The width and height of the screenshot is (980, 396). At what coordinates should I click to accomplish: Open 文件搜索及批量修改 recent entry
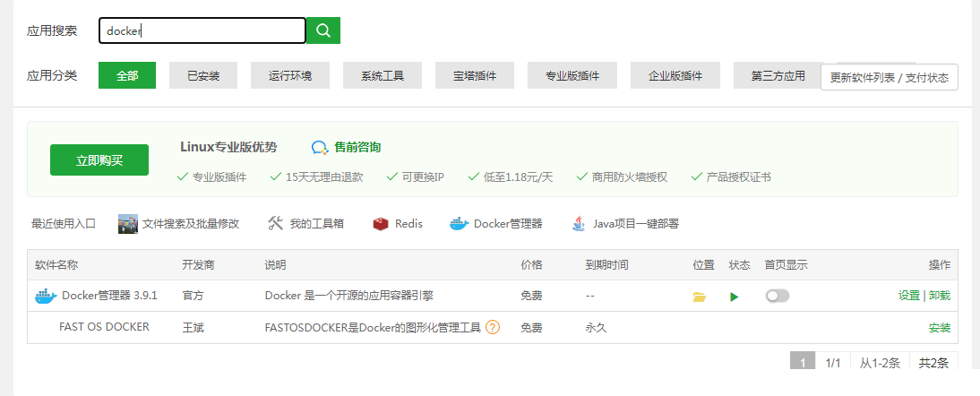191,224
